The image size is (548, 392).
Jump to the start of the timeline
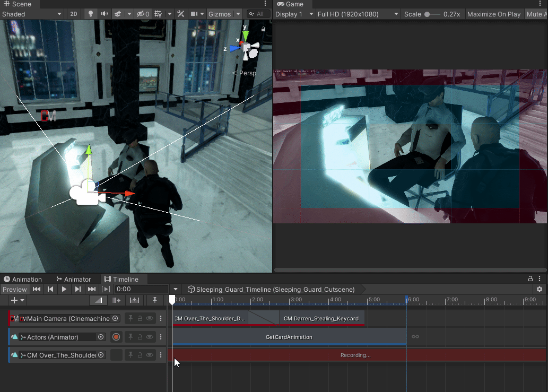[37, 289]
